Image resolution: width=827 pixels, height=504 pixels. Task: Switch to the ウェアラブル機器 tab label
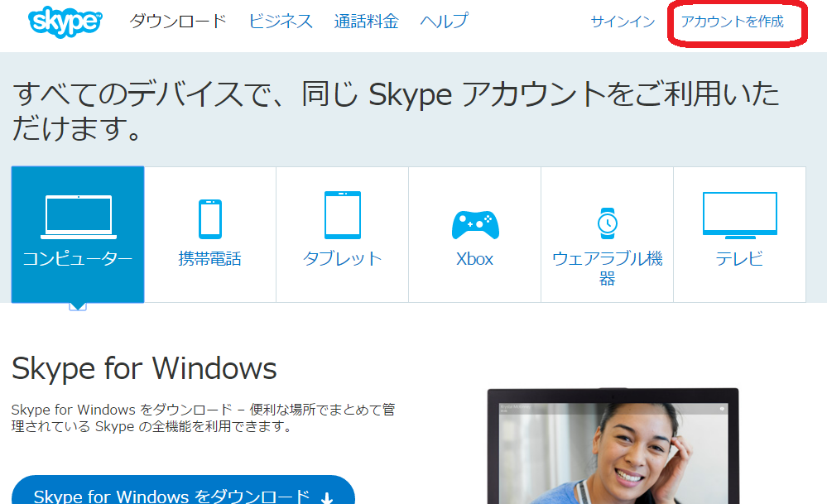pos(607,268)
